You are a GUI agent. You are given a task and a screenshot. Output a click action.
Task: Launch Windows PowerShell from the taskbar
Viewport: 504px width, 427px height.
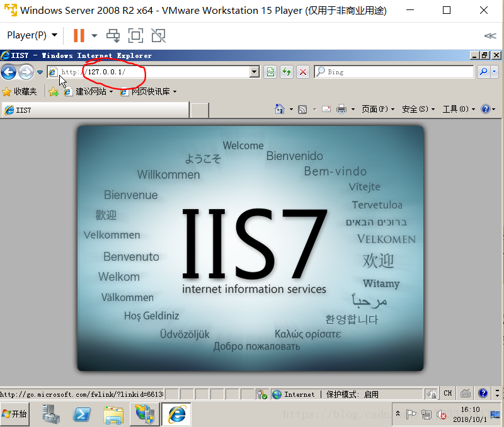(x=82, y=414)
